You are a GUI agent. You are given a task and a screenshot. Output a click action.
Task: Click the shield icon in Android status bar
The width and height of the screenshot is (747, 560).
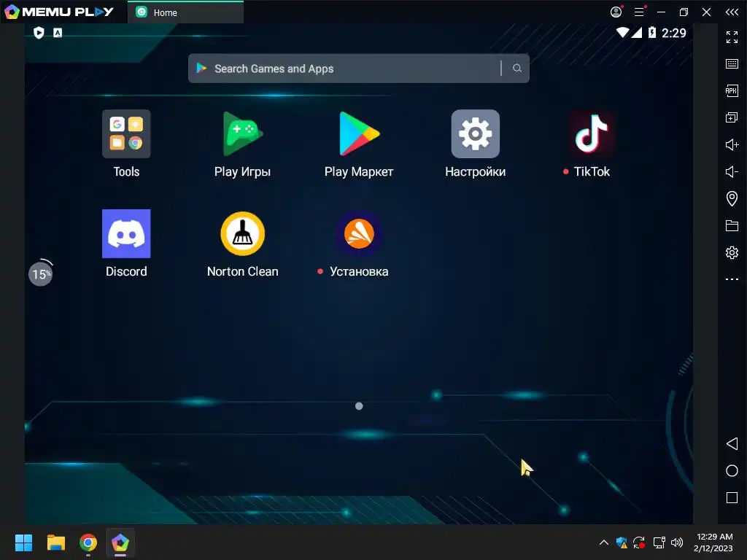39,32
